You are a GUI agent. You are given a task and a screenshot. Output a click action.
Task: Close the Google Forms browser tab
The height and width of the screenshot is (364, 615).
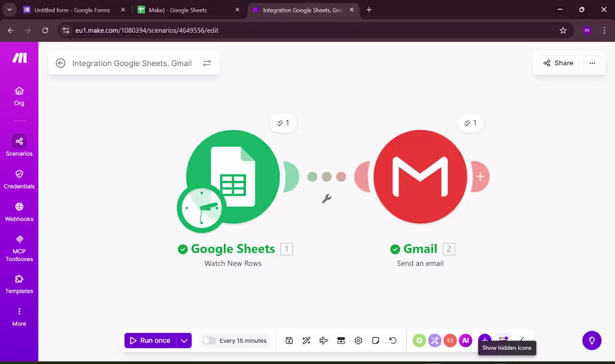pos(123,10)
